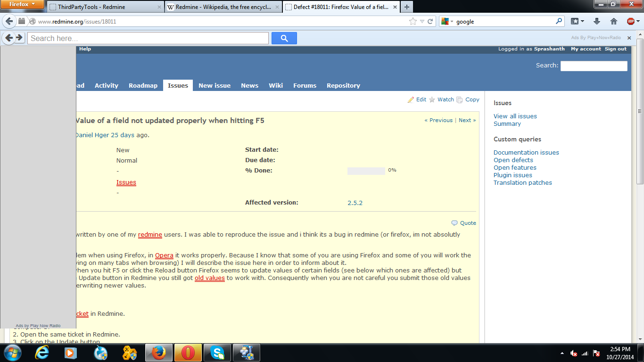This screenshot has width=644, height=362.
Task: Show hidden tray icons with the arrow
Action: point(562,353)
